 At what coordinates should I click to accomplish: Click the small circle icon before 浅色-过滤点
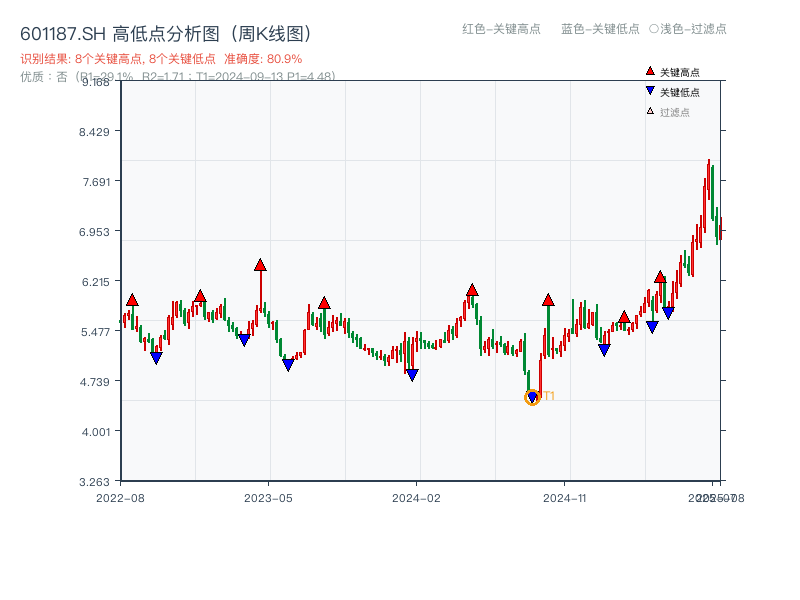(x=654, y=29)
